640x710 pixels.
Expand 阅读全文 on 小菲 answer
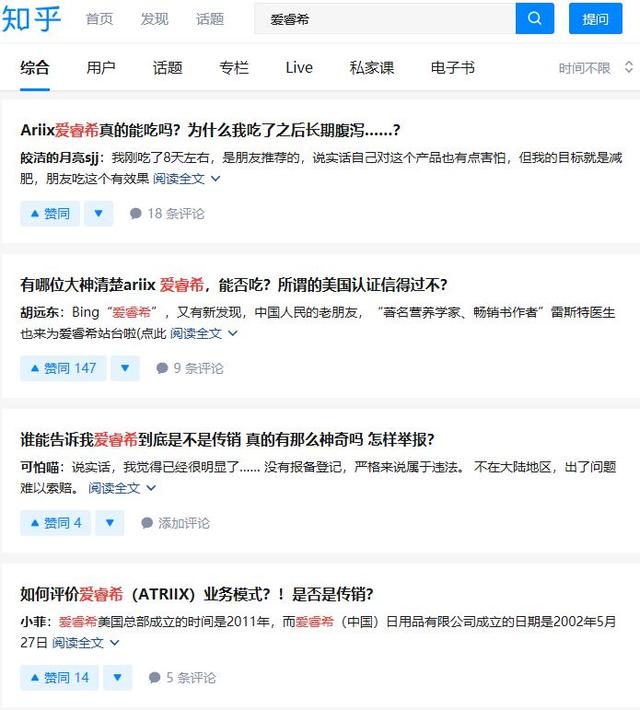[x=86, y=643]
